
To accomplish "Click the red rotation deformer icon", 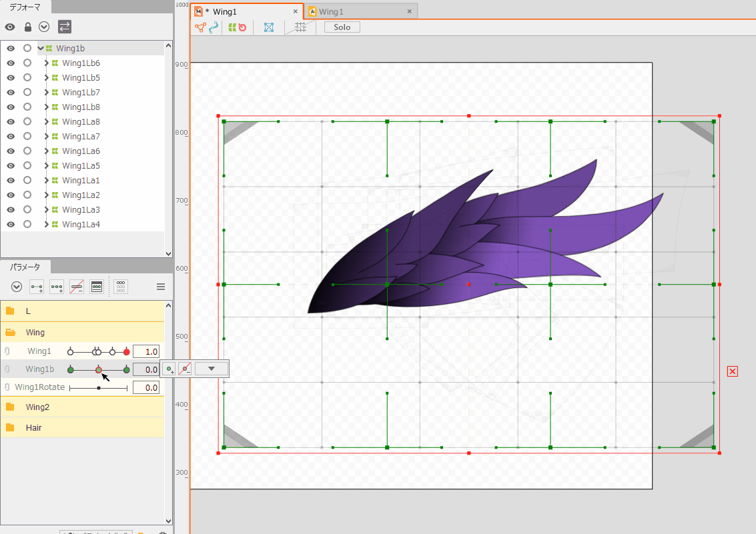I will coord(242,28).
